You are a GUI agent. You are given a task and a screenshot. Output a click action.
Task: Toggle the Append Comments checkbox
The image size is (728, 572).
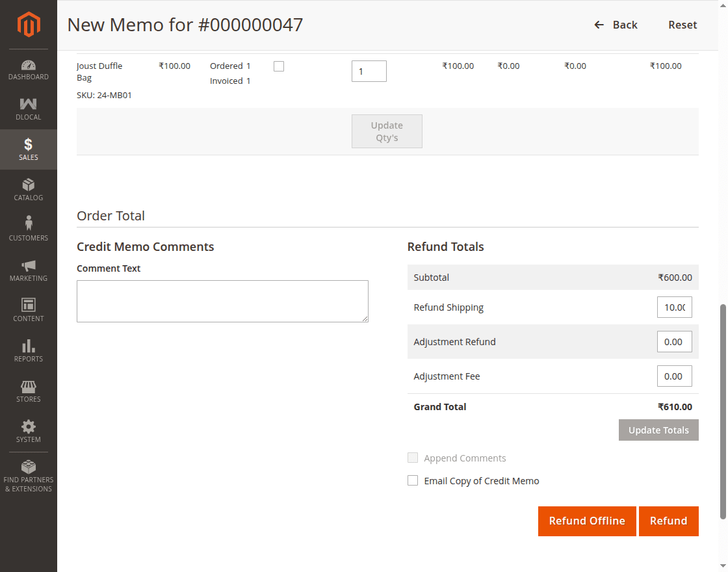(x=413, y=458)
